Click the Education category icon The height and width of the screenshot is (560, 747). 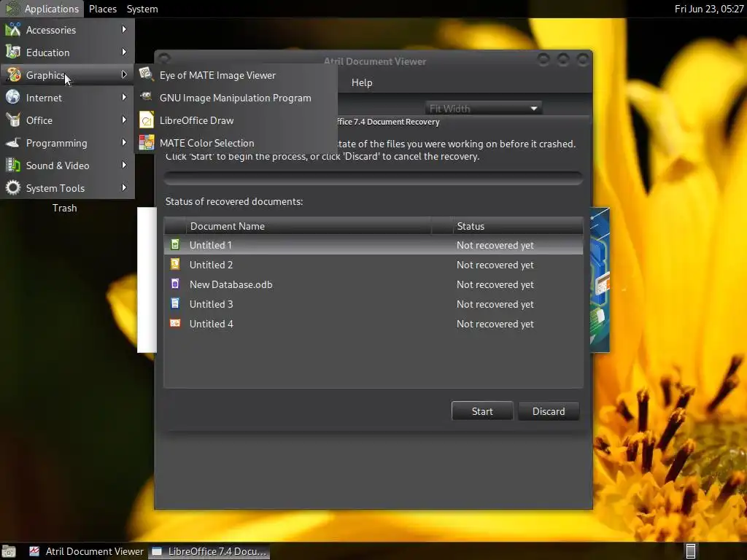13,52
